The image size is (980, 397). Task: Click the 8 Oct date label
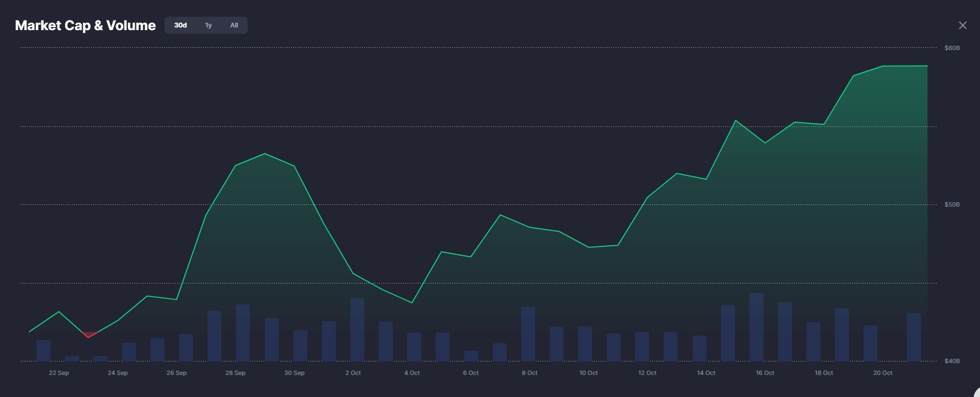(x=530, y=373)
